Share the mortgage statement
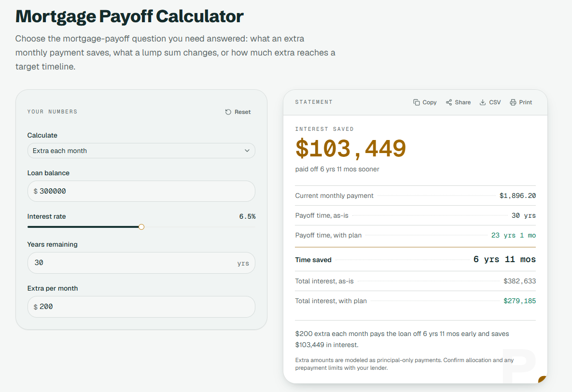This screenshot has width=572, height=392. click(x=458, y=102)
